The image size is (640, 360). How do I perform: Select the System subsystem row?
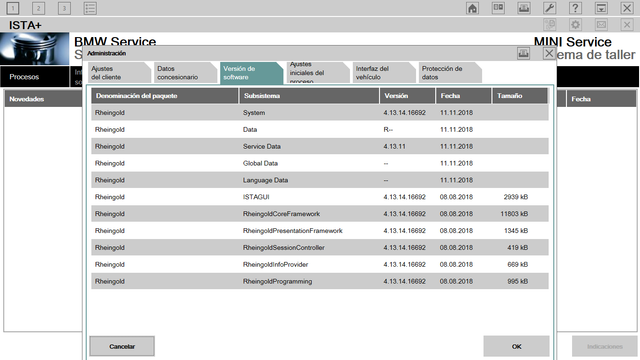coord(320,113)
